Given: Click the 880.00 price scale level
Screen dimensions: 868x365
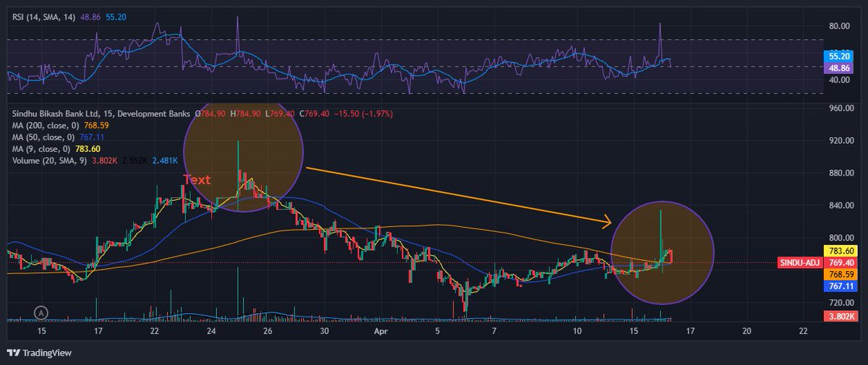Looking at the screenshot, I should tap(841, 173).
